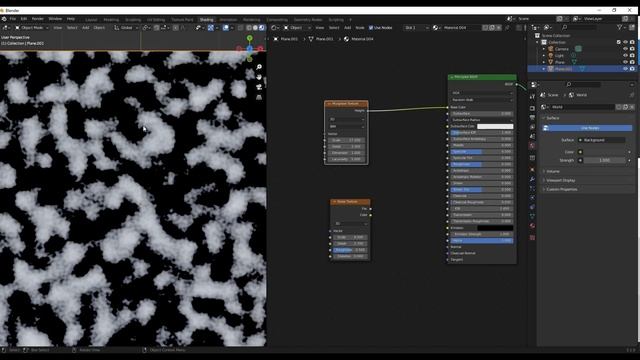Image resolution: width=640 pixels, height=360 pixels.
Task: Toggle Collection exclude checkbox in outliner
Action: point(619,42)
